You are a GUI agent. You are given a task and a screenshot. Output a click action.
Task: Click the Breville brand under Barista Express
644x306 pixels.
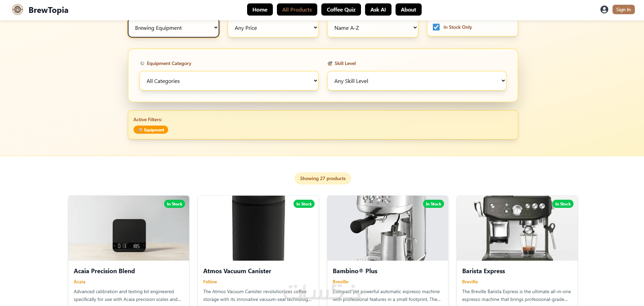point(470,282)
